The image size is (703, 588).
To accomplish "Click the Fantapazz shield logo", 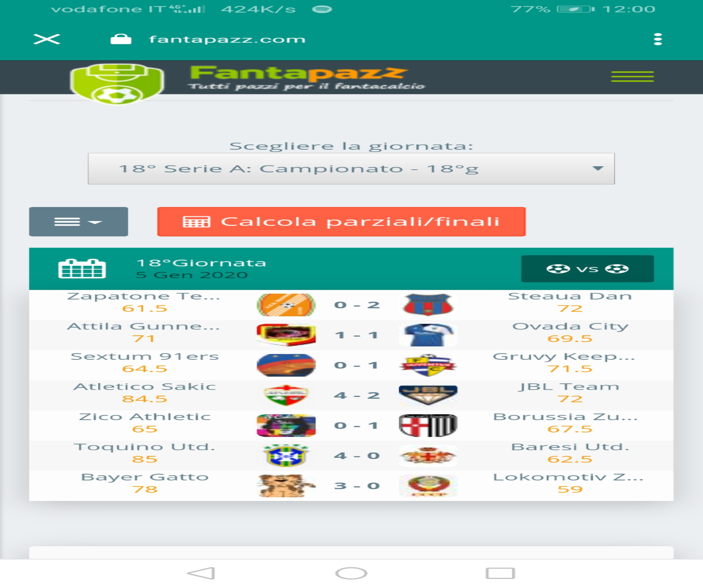I will coord(117,83).
